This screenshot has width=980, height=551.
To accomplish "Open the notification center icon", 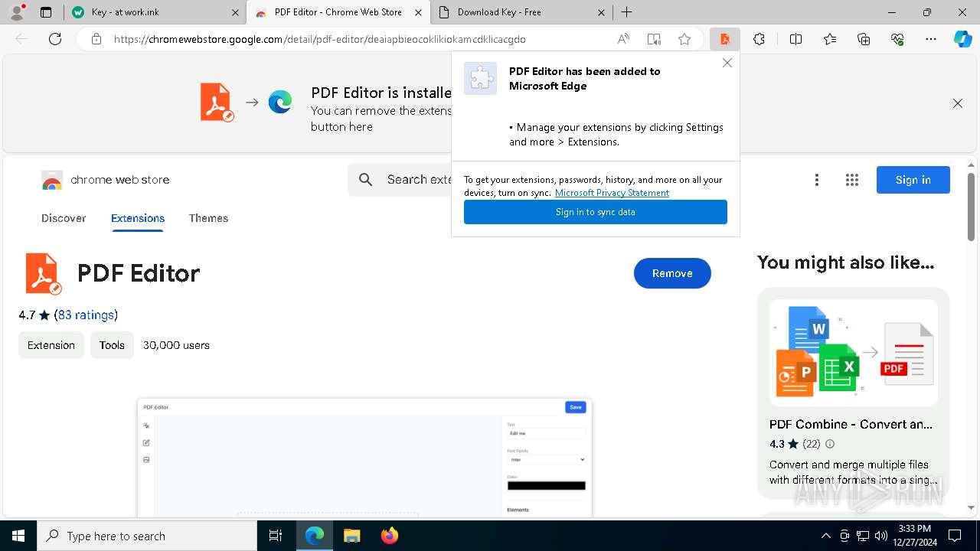I will (x=955, y=536).
